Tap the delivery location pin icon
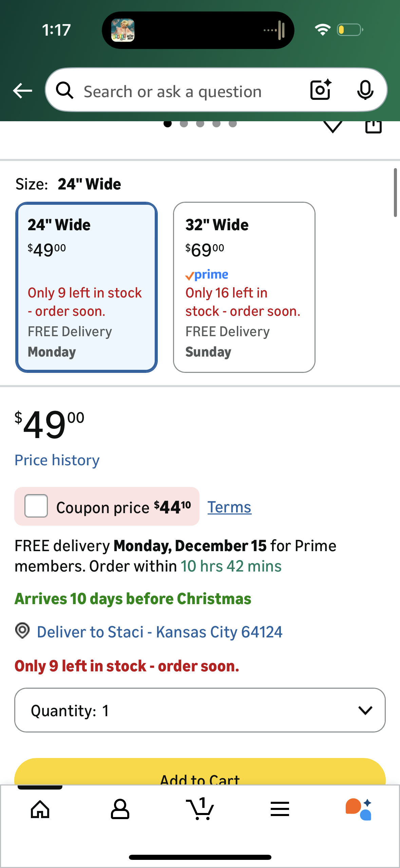Viewport: 400px width, 868px height. point(22,631)
